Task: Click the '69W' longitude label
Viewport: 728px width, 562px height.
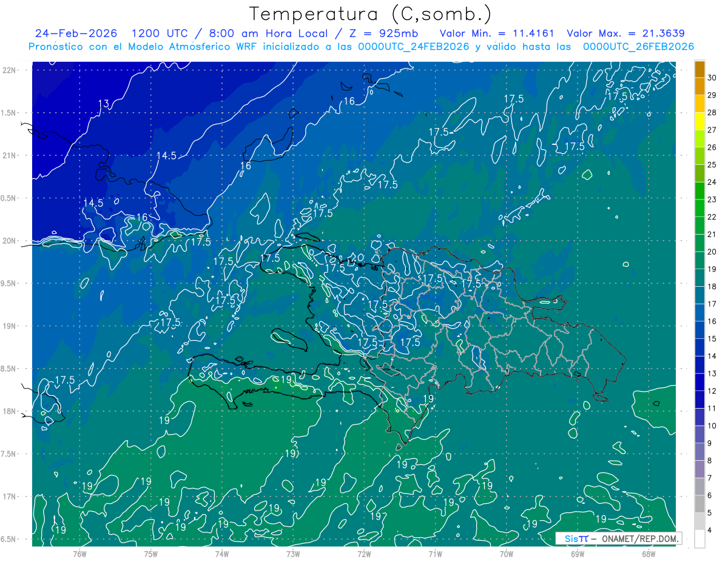Action: [x=577, y=554]
